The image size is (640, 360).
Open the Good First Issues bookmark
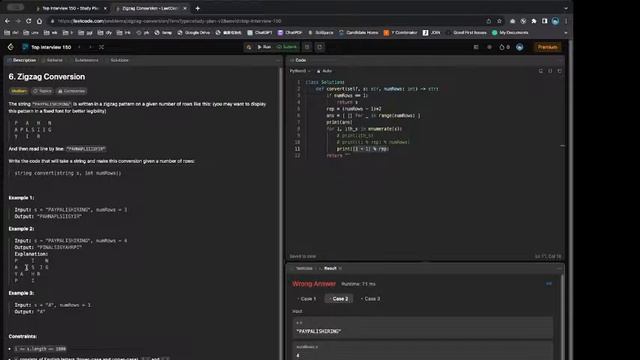467,33
